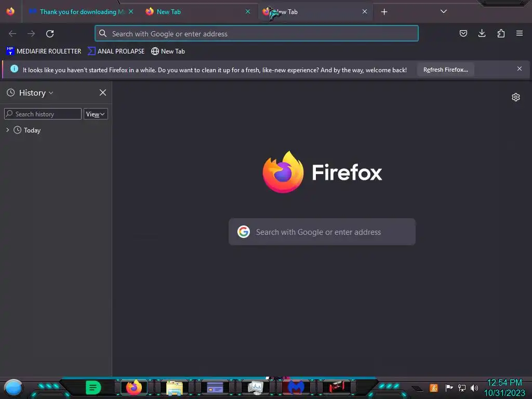Click the info icon in notification bar
The height and width of the screenshot is (399, 532).
click(14, 69)
